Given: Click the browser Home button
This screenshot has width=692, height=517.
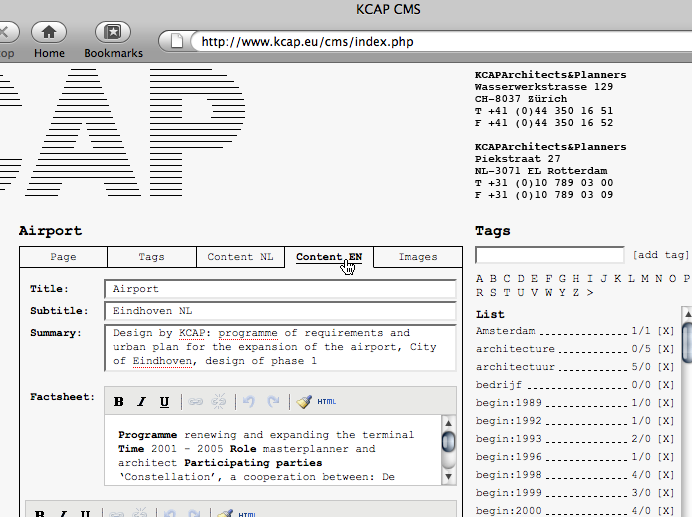Looking at the screenshot, I should pyautogui.click(x=48, y=33).
